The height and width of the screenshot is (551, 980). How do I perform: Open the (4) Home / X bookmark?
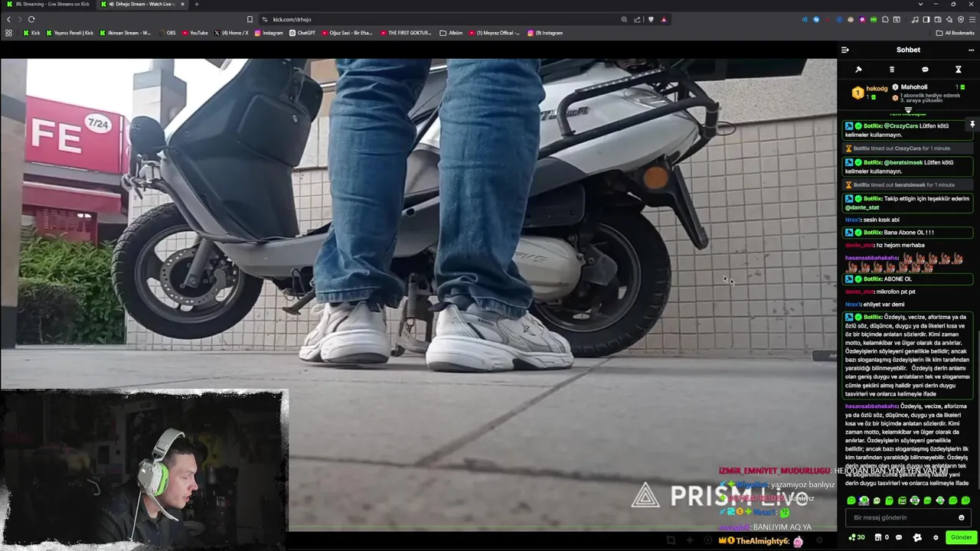pos(231,33)
